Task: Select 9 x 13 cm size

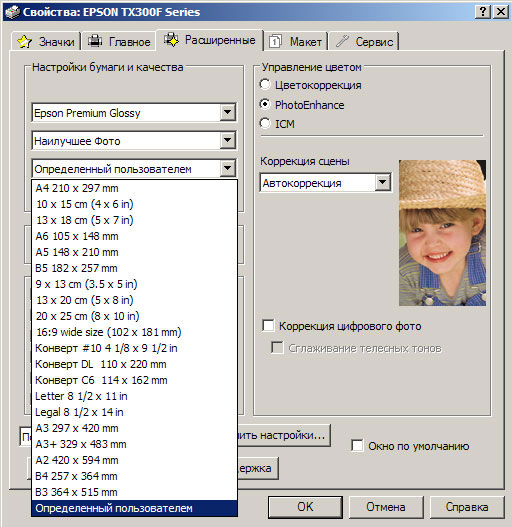Action: pyautogui.click(x=134, y=284)
